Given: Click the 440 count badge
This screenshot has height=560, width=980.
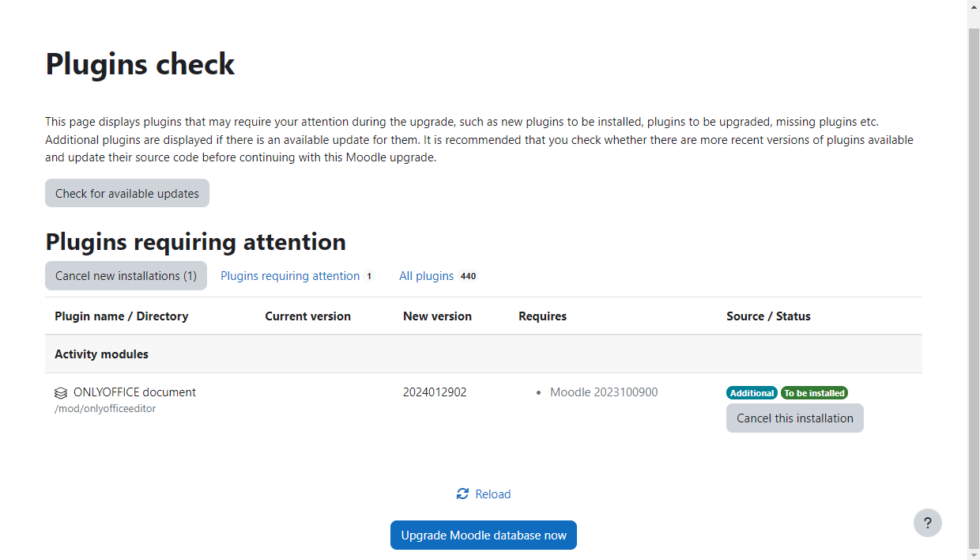Looking at the screenshot, I should (469, 277).
